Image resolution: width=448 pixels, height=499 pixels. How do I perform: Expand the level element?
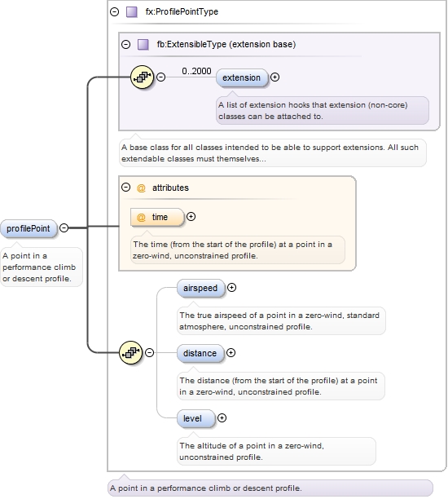(x=222, y=417)
